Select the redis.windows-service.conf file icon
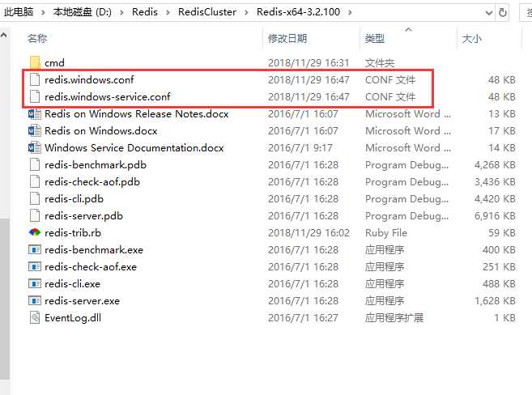 coord(35,96)
